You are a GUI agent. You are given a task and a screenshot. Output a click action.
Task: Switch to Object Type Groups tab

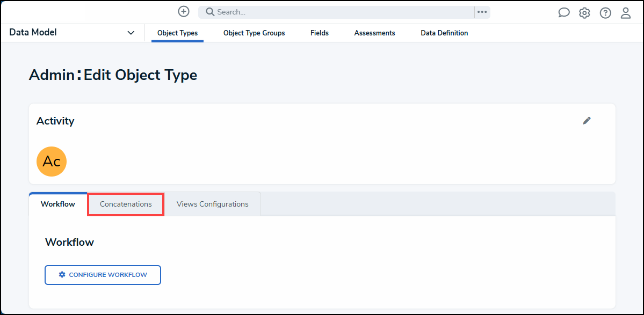click(254, 33)
